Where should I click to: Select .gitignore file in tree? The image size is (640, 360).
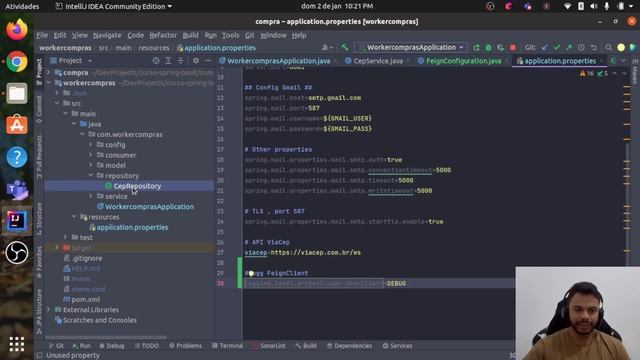pos(87,258)
